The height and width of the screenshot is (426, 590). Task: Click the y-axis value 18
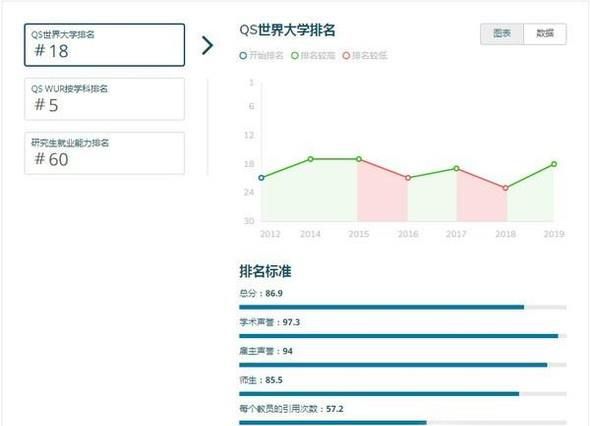coord(249,164)
